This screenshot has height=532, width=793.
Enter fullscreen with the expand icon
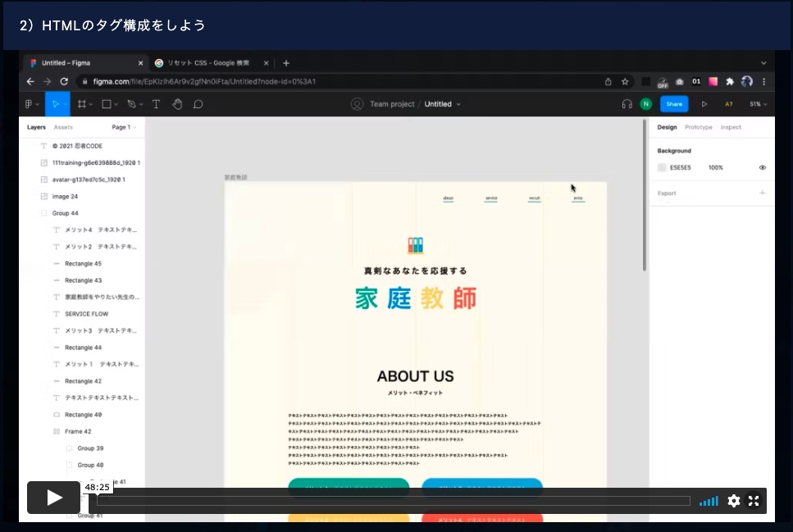tap(754, 501)
